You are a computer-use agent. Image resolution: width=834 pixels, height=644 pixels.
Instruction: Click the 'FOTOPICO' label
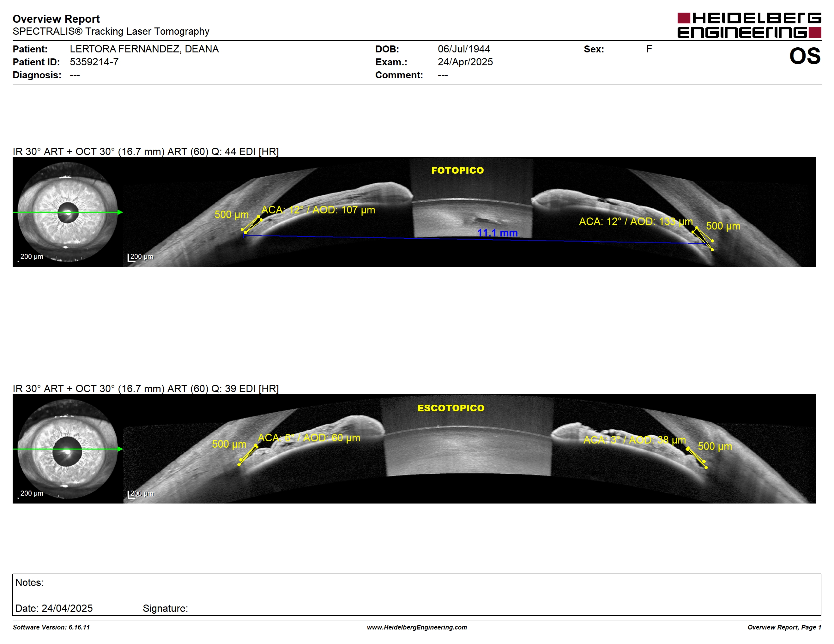click(x=457, y=170)
